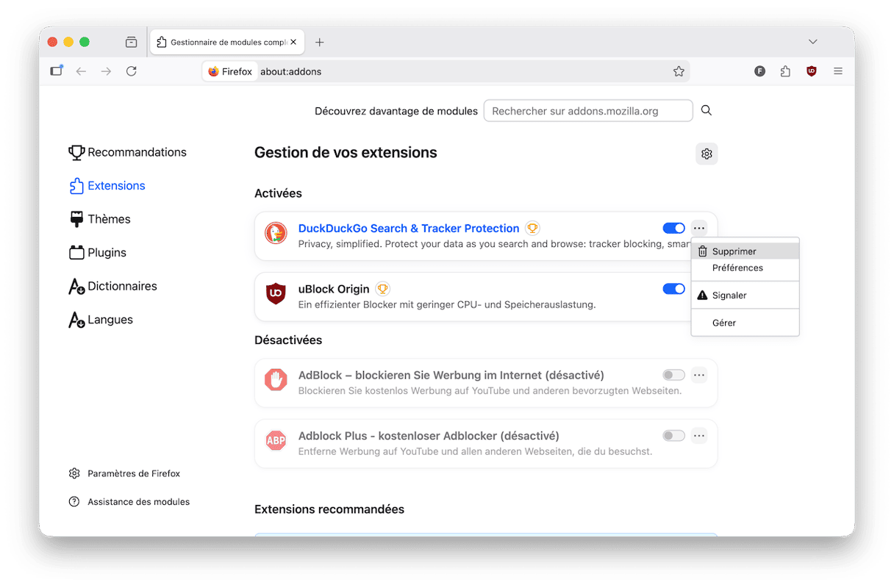Focus the addons.mozilla.org search field
Image resolution: width=894 pixels, height=588 pixels.
(x=588, y=111)
